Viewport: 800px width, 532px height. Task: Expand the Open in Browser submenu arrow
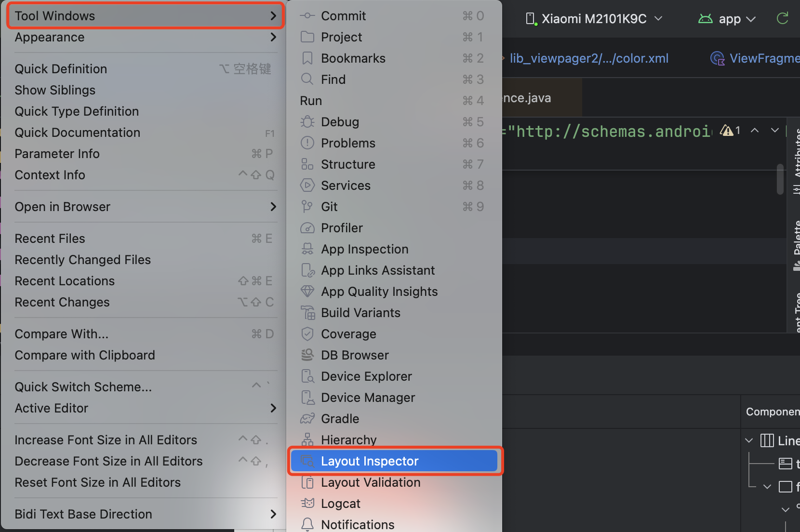click(x=273, y=207)
